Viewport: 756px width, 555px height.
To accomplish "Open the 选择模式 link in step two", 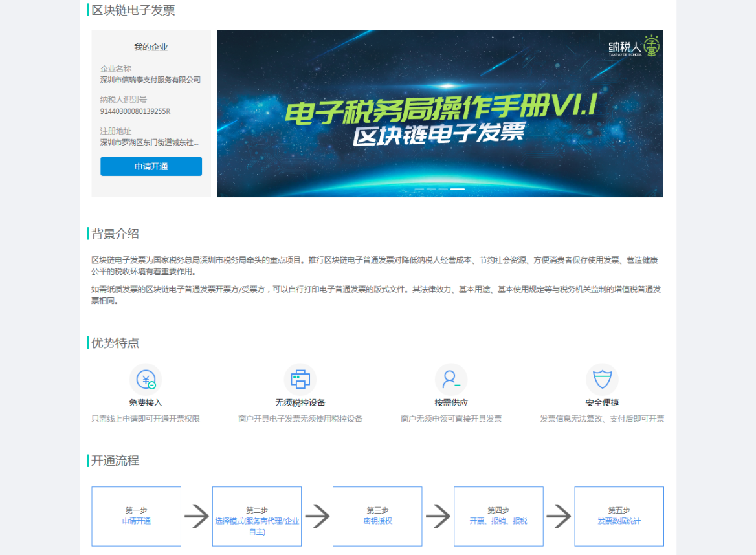I will (257, 526).
